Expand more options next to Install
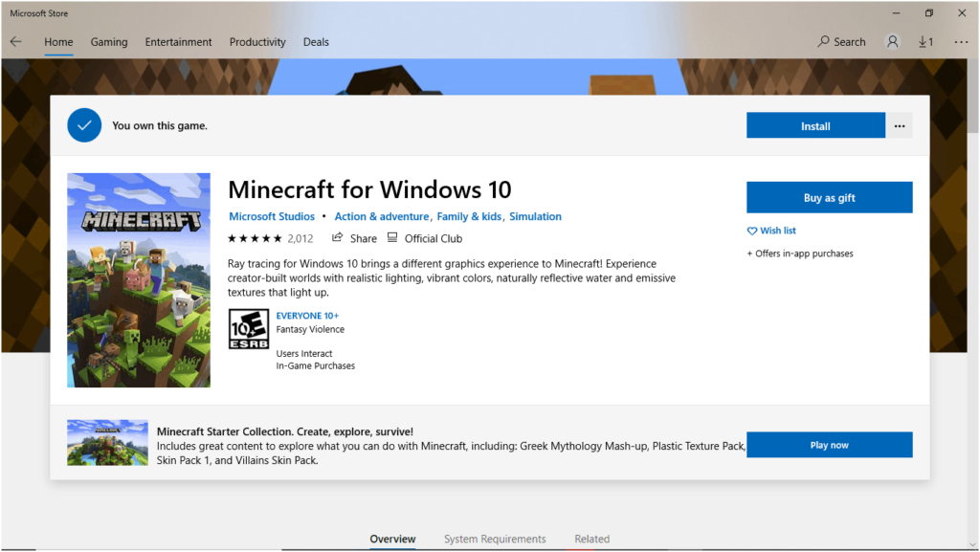This screenshot has height=552, width=980. coord(899,125)
